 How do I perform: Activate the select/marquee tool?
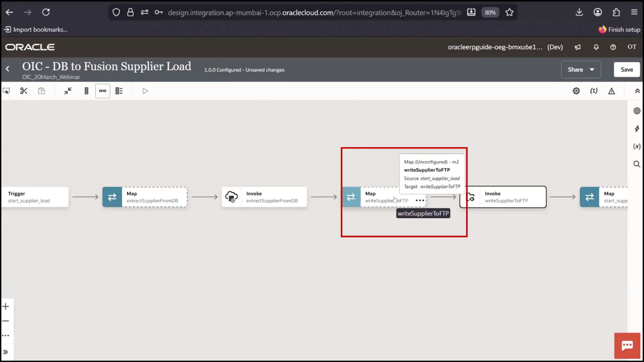pos(6,91)
